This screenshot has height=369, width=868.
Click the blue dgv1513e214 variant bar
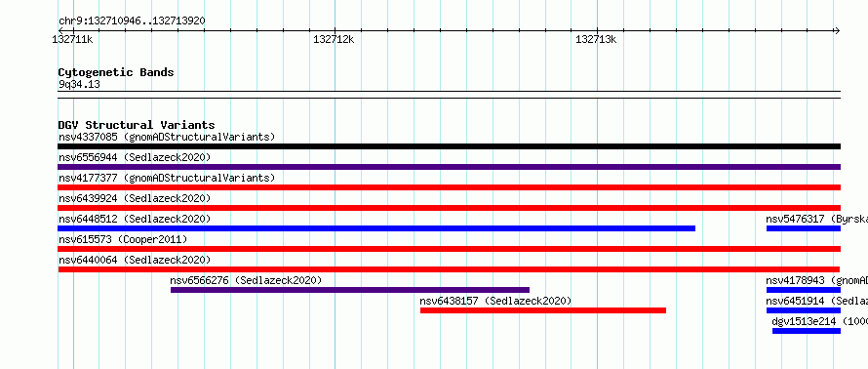click(x=807, y=331)
